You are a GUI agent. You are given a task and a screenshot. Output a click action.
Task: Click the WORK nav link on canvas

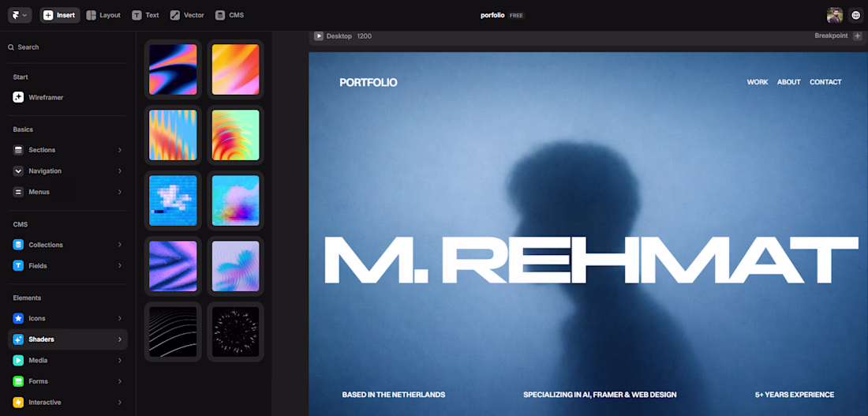click(758, 82)
